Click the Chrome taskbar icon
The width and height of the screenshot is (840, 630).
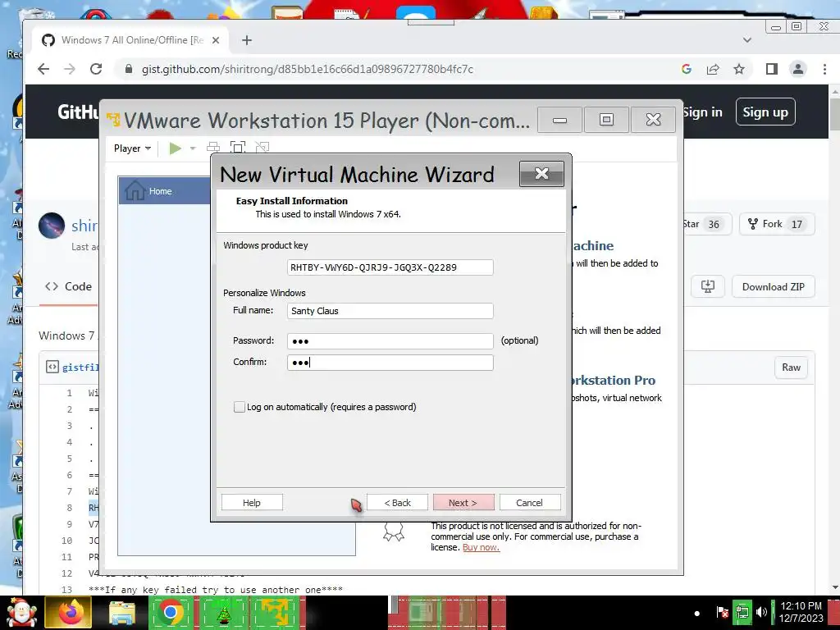(x=170, y=613)
